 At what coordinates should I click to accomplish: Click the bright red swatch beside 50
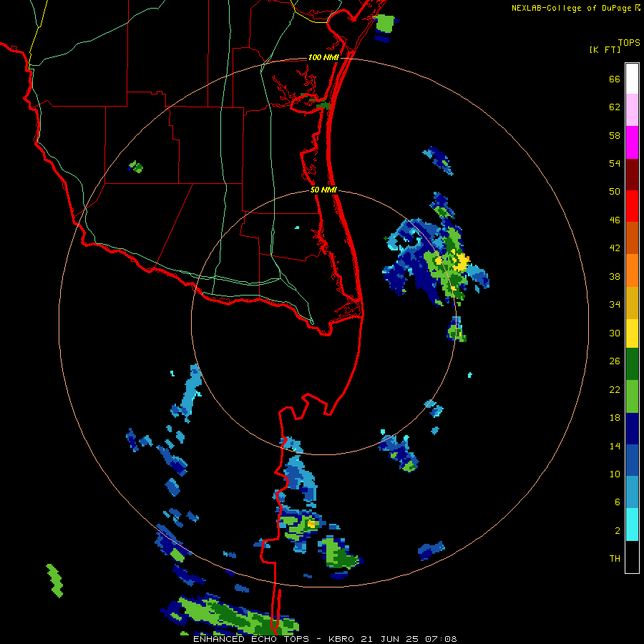pyautogui.click(x=632, y=206)
